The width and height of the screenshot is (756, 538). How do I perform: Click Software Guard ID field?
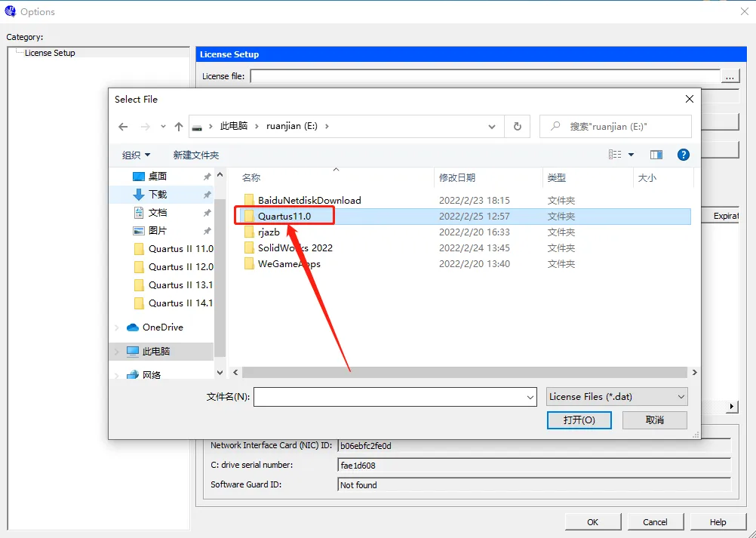[534, 485]
